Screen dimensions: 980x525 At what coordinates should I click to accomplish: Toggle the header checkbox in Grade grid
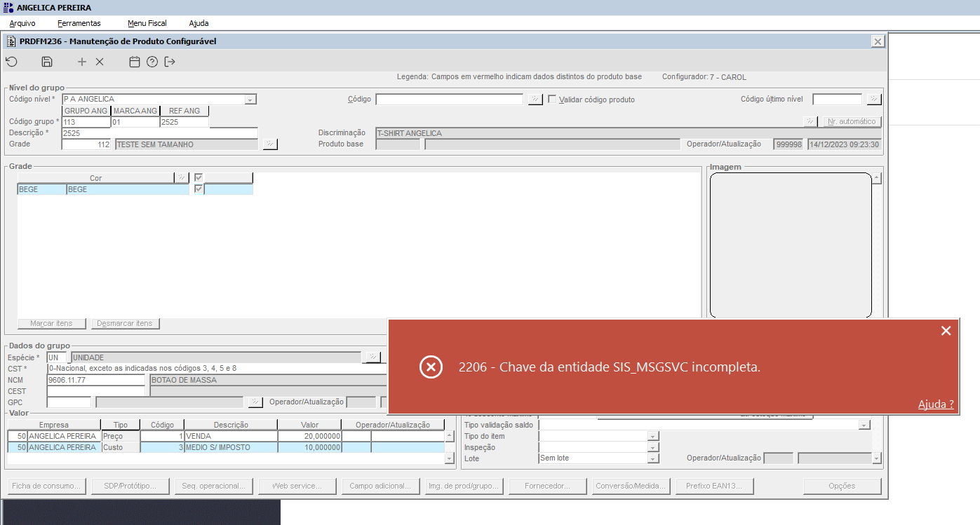pos(199,178)
